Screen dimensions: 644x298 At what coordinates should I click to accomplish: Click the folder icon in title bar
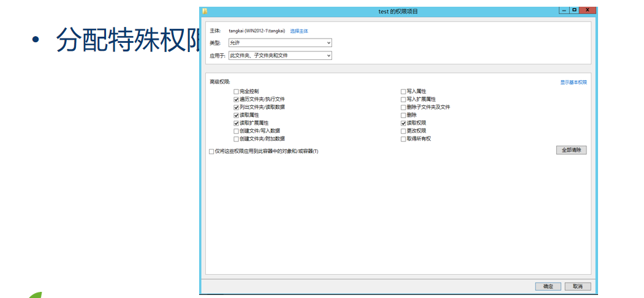[x=205, y=11]
